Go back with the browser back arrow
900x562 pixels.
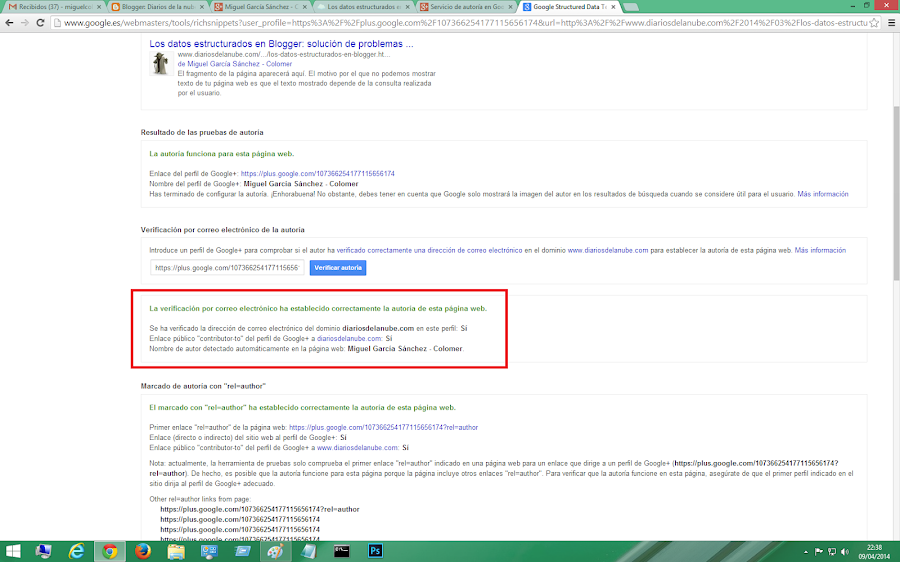(9, 23)
